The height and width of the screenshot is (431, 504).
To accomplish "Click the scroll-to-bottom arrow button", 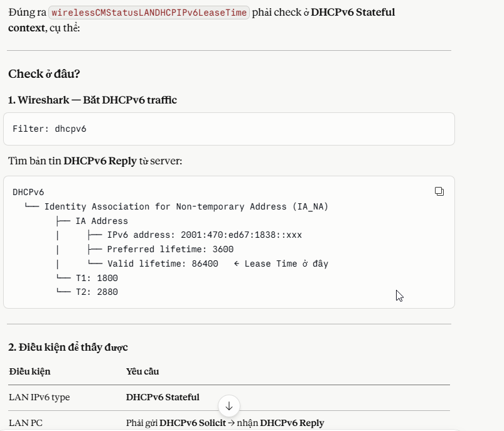I will click(x=229, y=406).
